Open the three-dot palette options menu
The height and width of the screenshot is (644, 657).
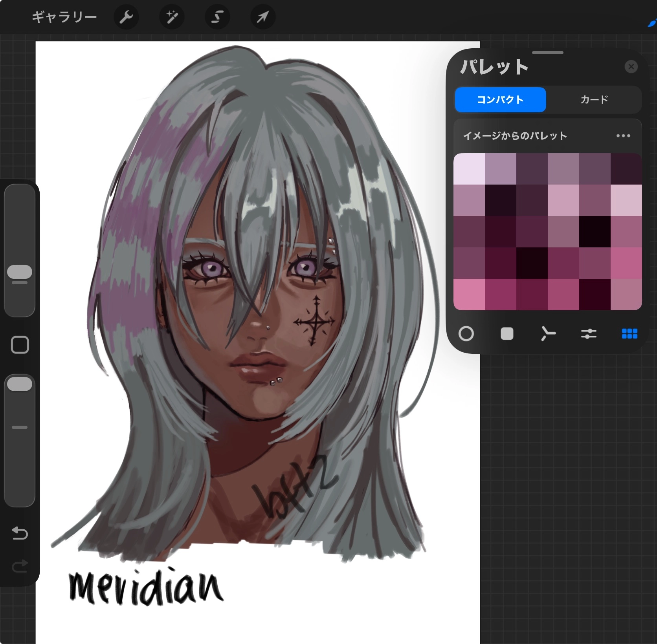point(623,136)
